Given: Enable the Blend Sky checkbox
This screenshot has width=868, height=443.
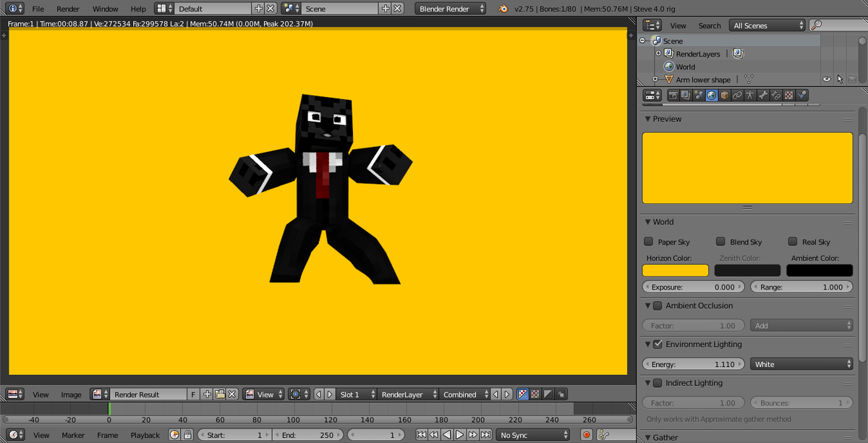Looking at the screenshot, I should tap(720, 242).
